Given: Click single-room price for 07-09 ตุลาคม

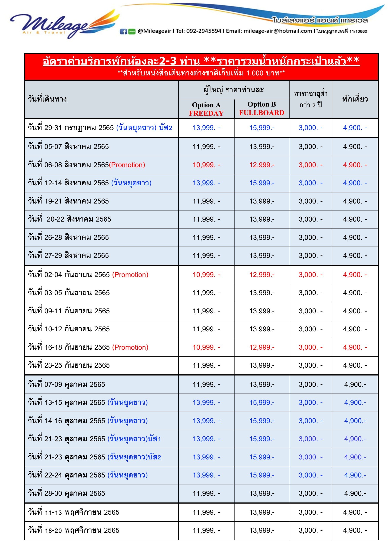Looking at the screenshot, I should pyautogui.click(x=355, y=384).
